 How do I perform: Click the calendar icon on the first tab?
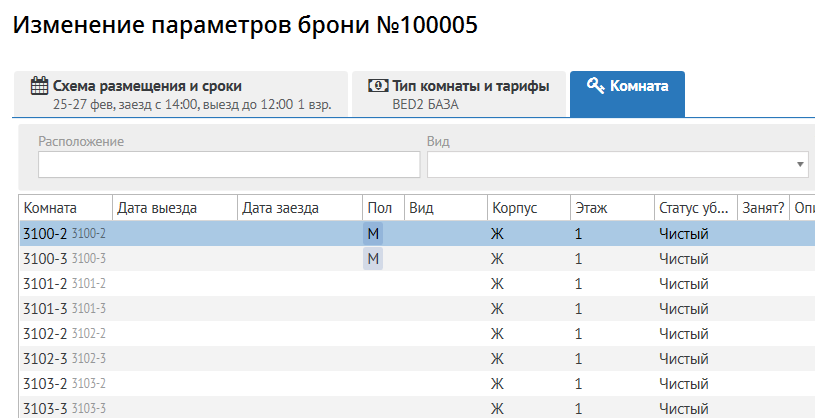(x=40, y=86)
